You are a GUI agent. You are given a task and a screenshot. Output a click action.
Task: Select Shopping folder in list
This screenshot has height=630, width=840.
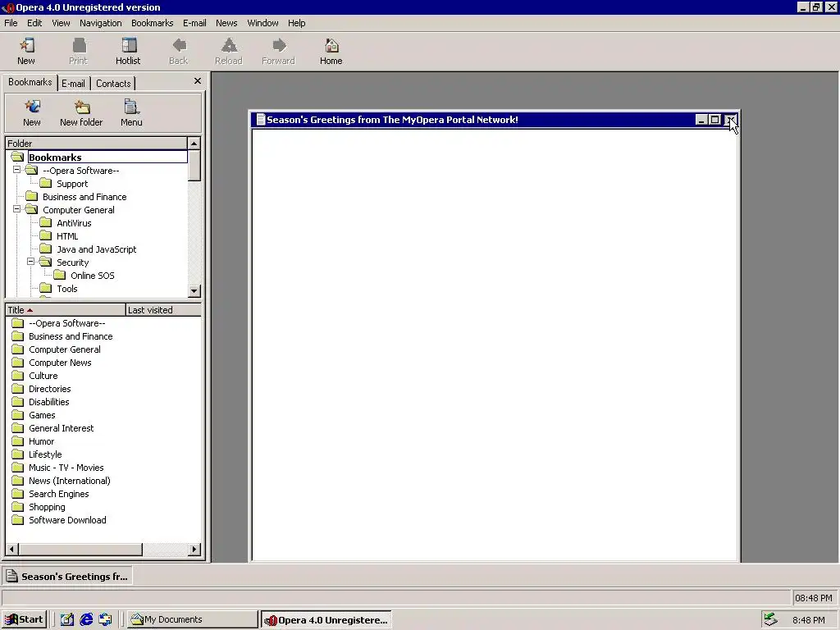click(47, 507)
